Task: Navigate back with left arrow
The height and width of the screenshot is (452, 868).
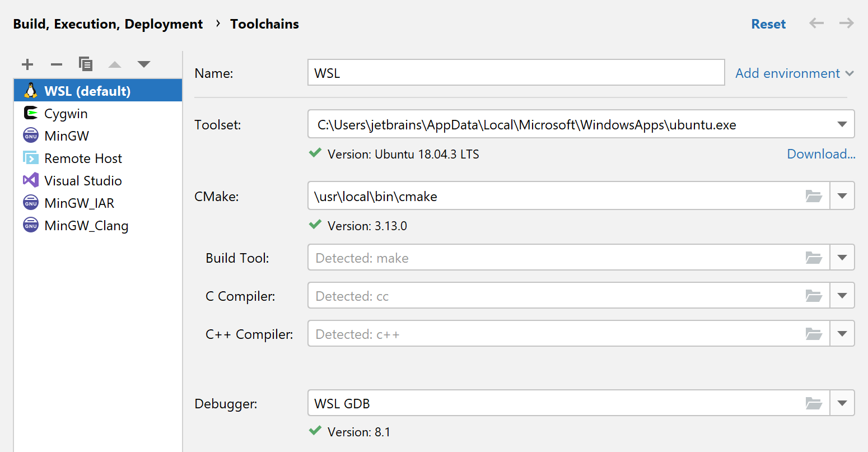Action: point(816,24)
